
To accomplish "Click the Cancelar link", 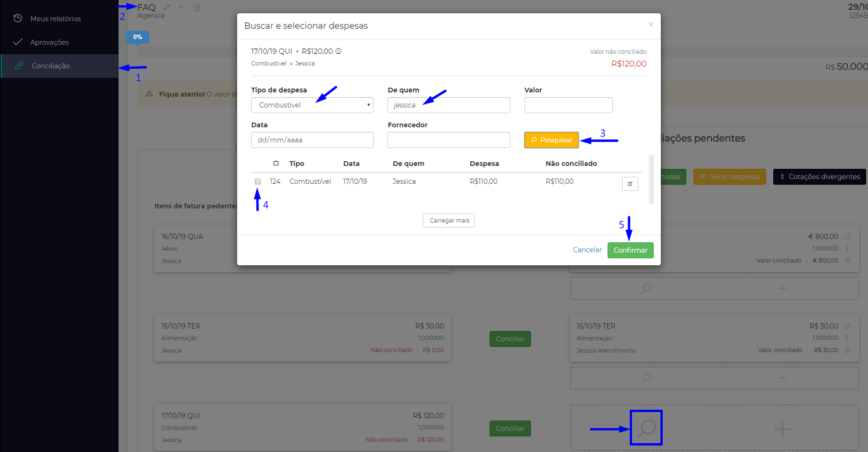I will (587, 250).
